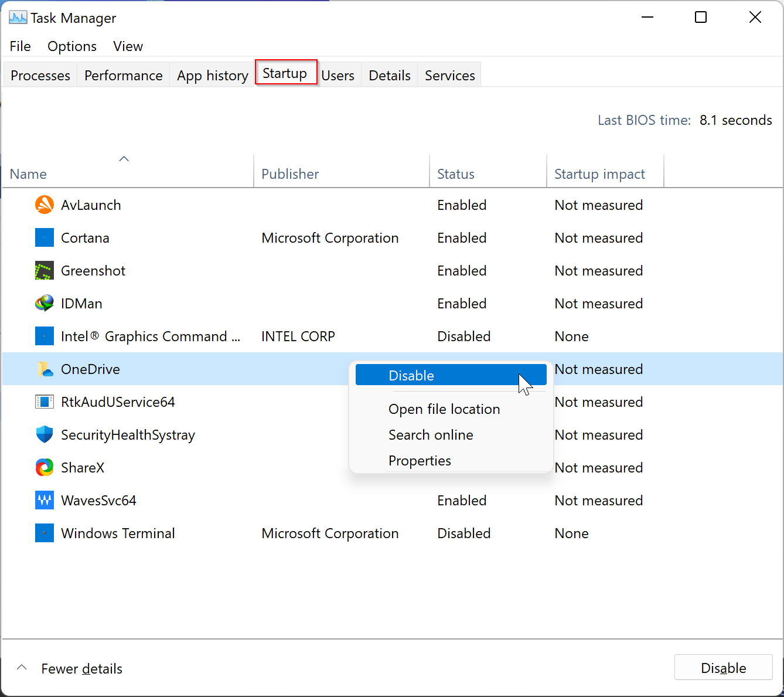Click the AvLaunch app icon

pos(45,205)
